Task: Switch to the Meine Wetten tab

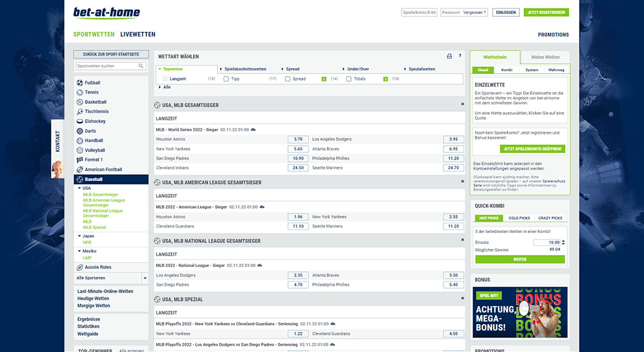Action: click(x=545, y=57)
